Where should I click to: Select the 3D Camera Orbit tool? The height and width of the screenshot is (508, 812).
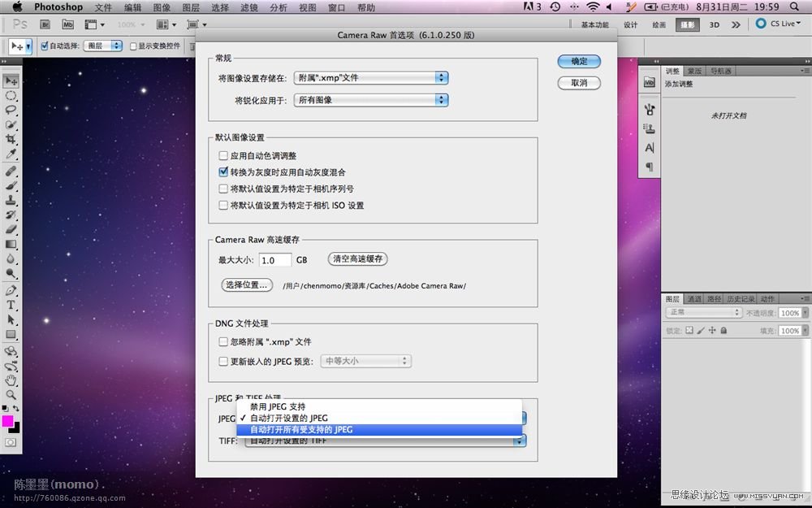tap(11, 366)
